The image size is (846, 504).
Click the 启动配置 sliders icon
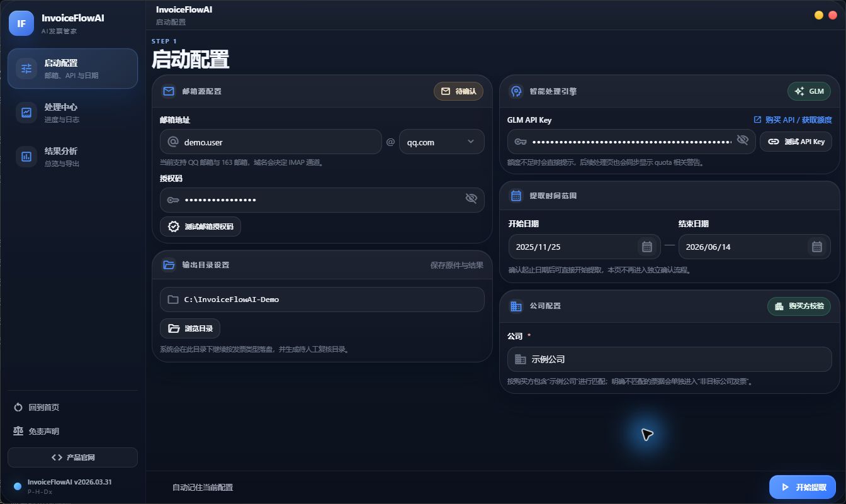pyautogui.click(x=26, y=69)
